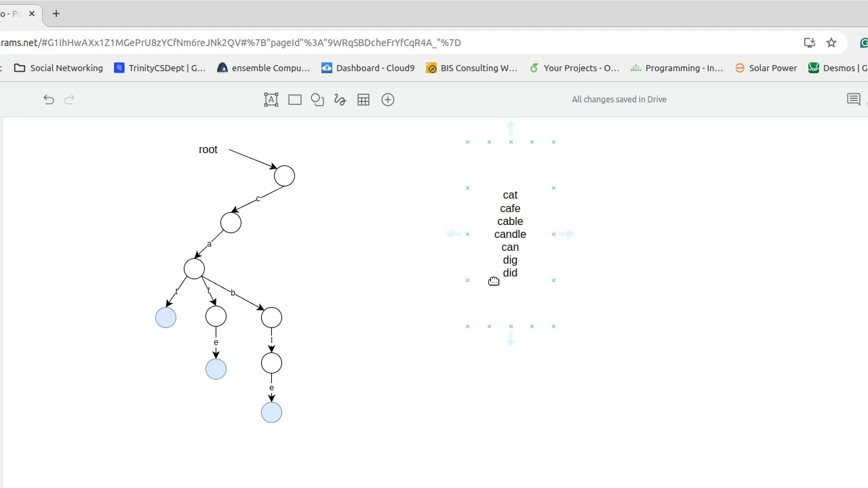
Task: Select the node reached by edge 'c'
Action: click(231, 222)
